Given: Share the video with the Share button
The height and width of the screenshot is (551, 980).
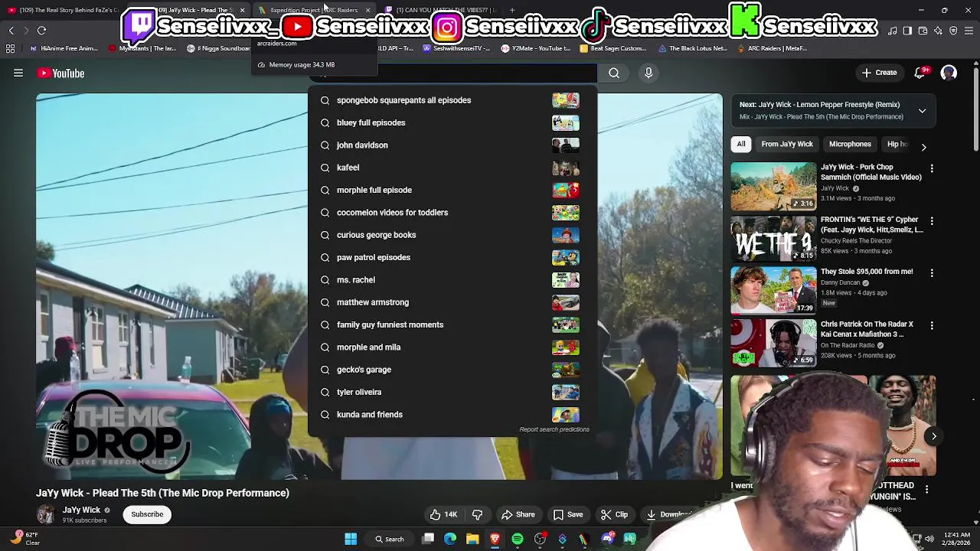Looking at the screenshot, I should 518,514.
